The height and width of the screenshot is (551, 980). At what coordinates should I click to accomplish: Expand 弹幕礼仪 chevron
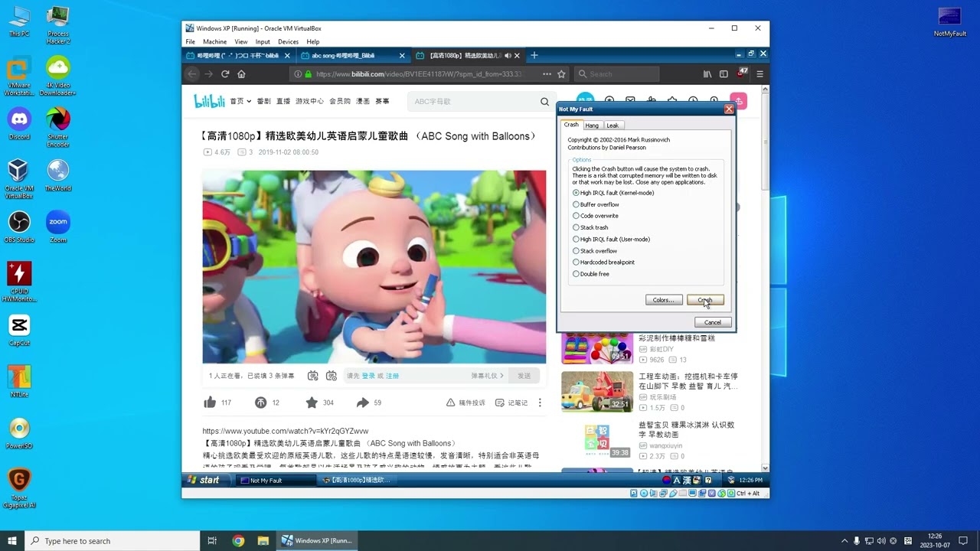coord(502,376)
